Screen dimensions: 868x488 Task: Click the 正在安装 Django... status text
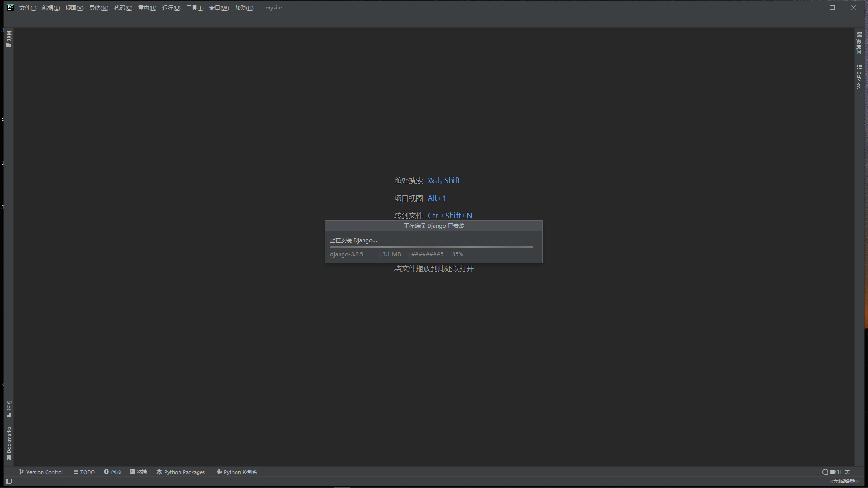(353, 240)
